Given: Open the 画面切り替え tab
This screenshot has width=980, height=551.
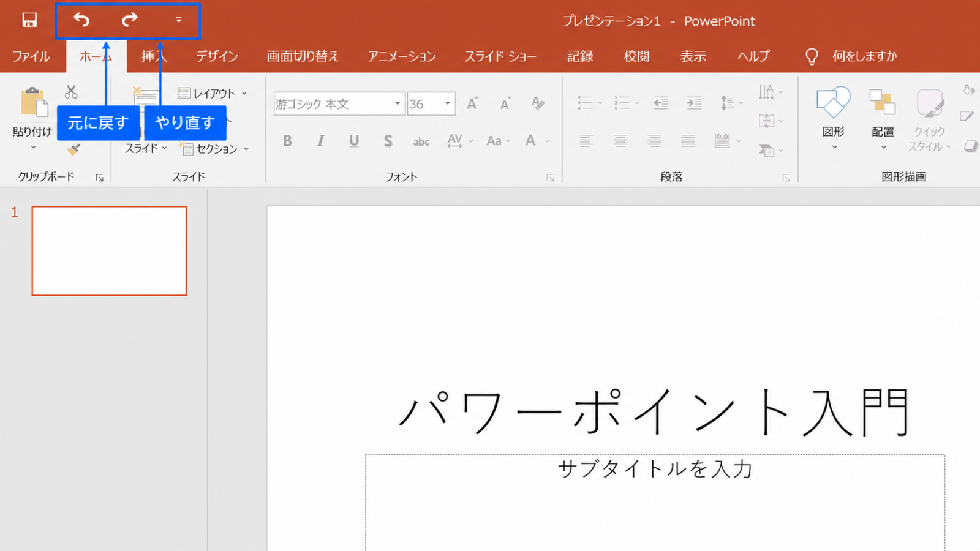Looking at the screenshot, I should (303, 56).
